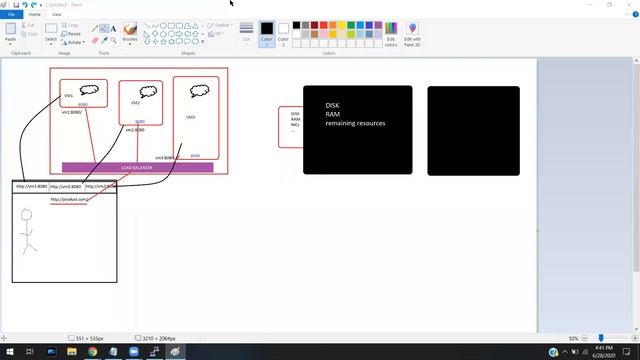Adjust the zoom slider handle
640x360 pixels.
coord(601,338)
